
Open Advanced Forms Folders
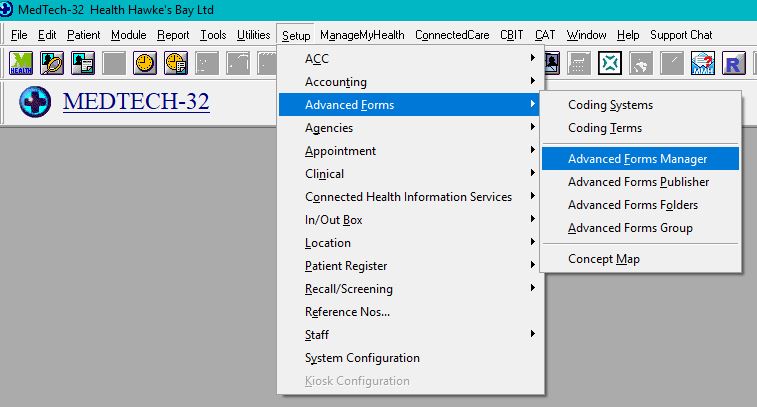click(640, 205)
